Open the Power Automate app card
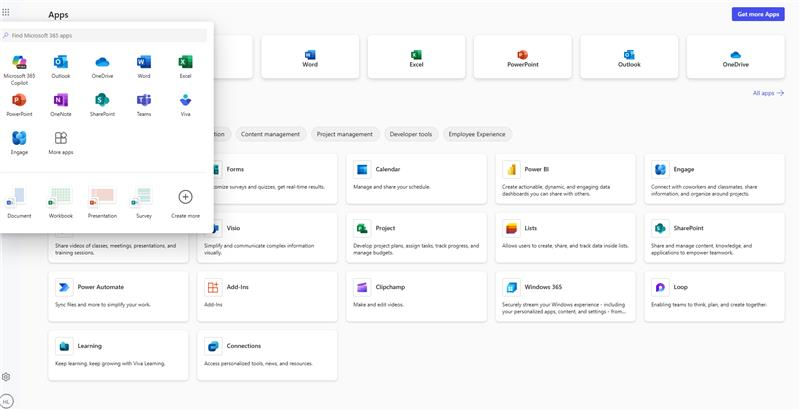Image resolution: width=800 pixels, height=410 pixels. coord(118,296)
